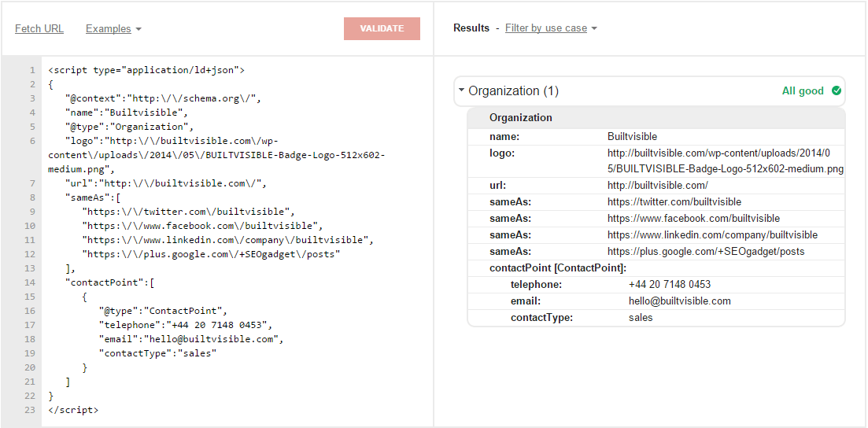Click the plus.google.com URL code line

tap(211, 254)
